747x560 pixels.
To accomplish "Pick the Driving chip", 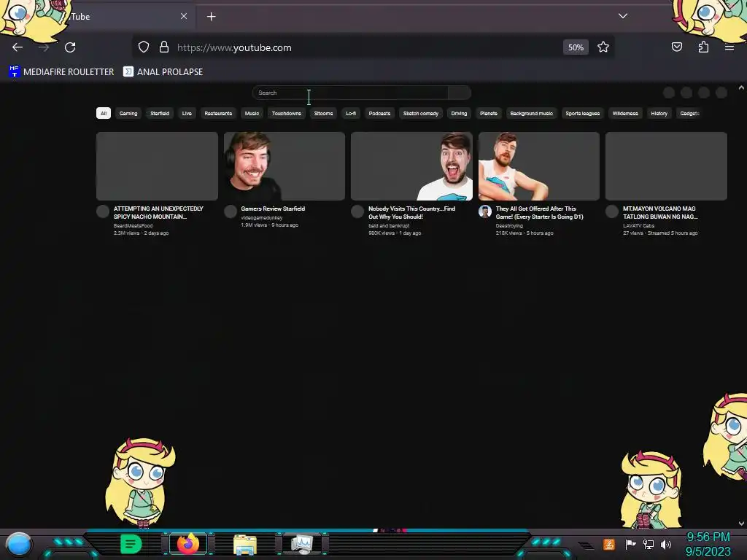I will 459,113.
